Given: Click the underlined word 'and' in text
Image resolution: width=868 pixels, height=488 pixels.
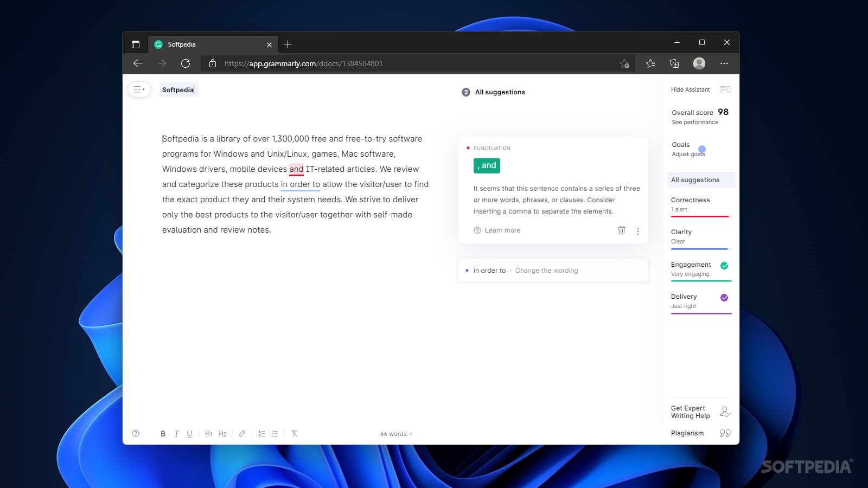Looking at the screenshot, I should (296, 169).
